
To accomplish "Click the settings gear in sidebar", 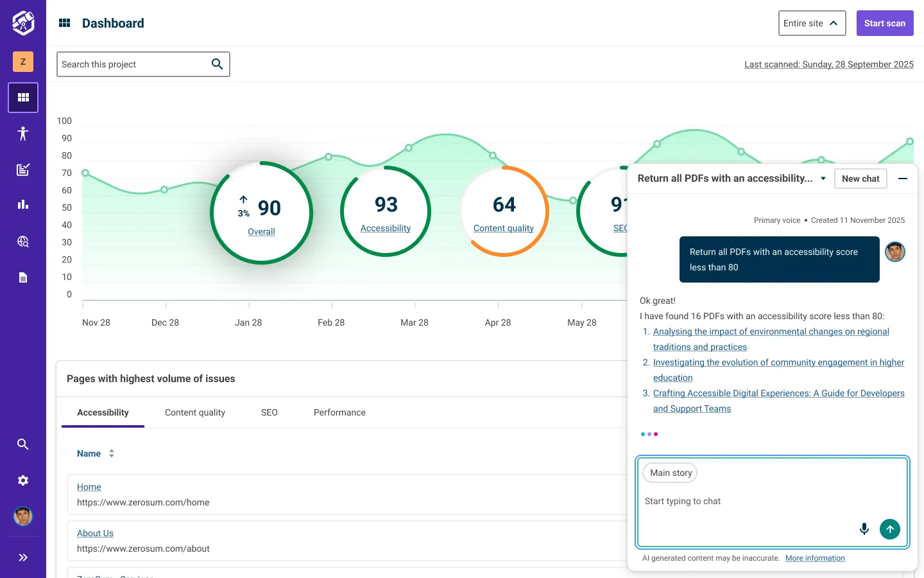I will (23, 480).
